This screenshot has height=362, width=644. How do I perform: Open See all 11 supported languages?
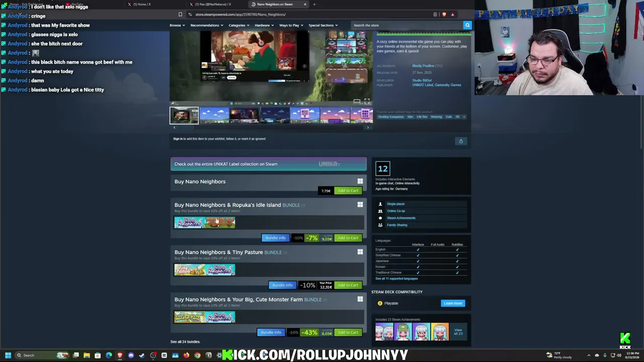coord(396,279)
